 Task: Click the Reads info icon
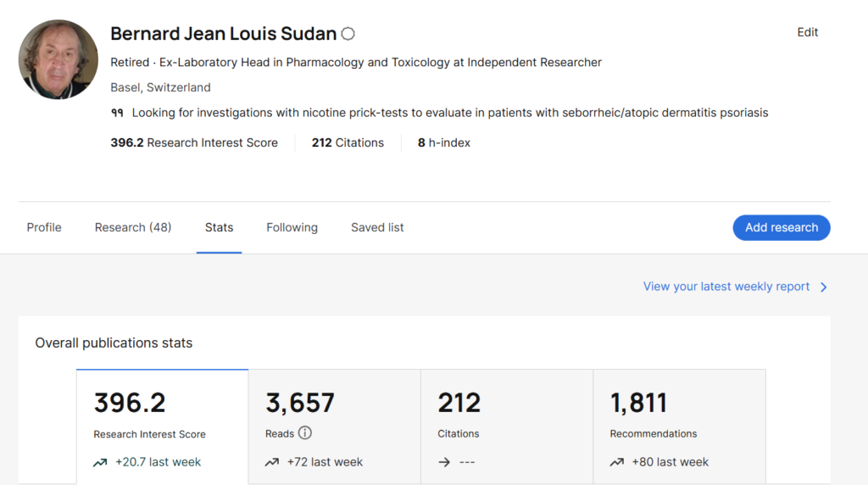tap(305, 433)
